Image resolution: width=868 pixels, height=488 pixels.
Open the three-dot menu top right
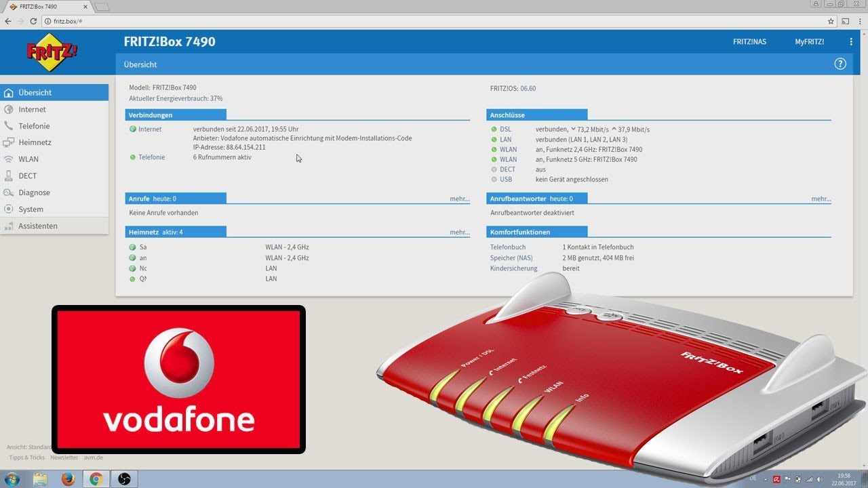[x=851, y=41]
